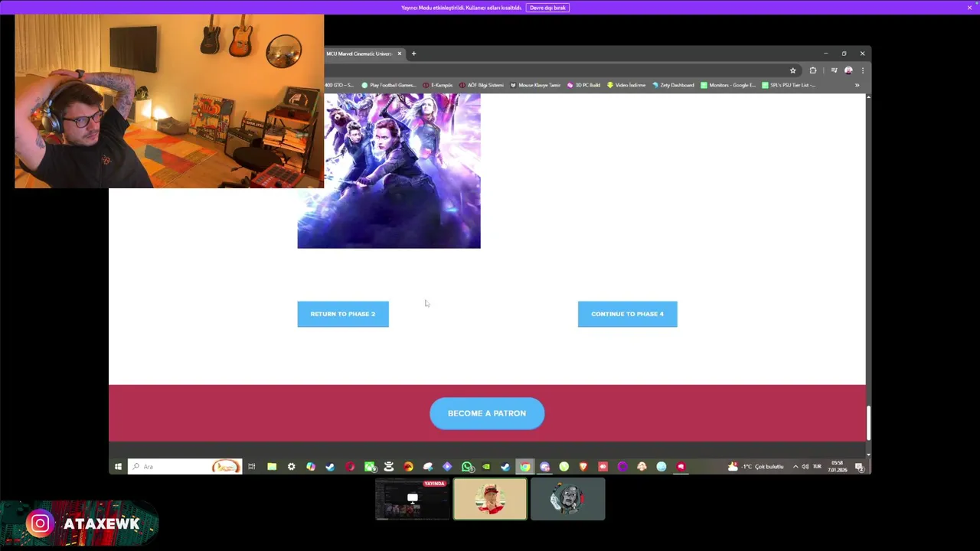The image size is (980, 551).
Task: Open the E-Kampüs bookmark
Action: click(x=438, y=85)
